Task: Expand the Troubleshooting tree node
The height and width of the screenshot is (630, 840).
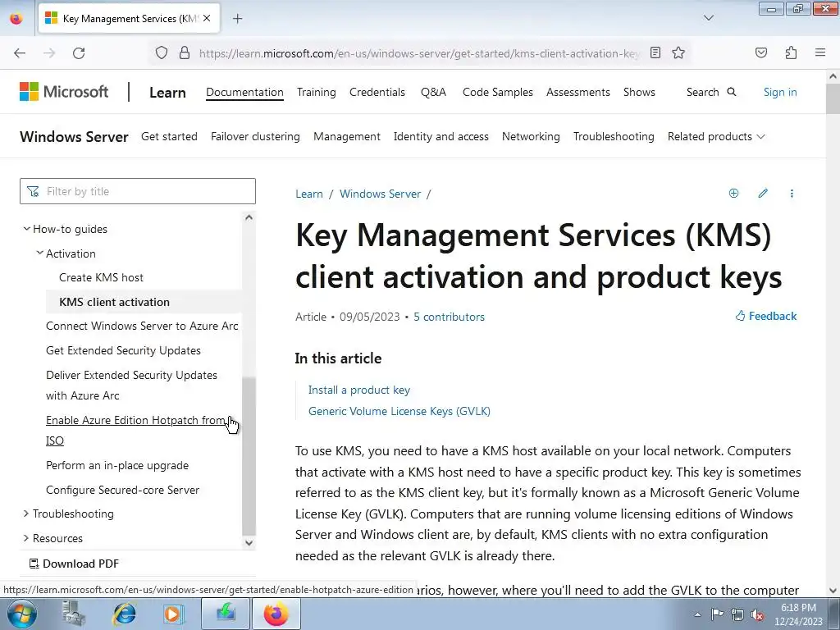Action: pos(26,514)
